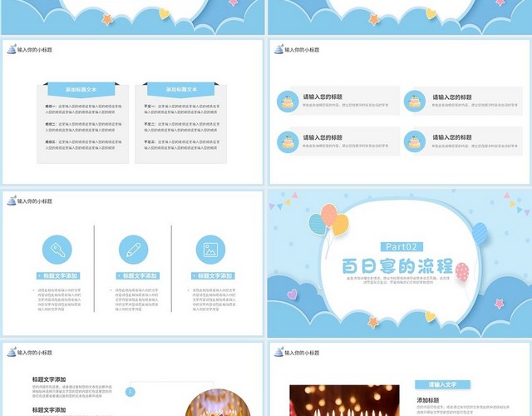The image size is (532, 416).
Task: Click 输入你的小标题 on the 添加标题文本 slide
Action: pos(35,50)
